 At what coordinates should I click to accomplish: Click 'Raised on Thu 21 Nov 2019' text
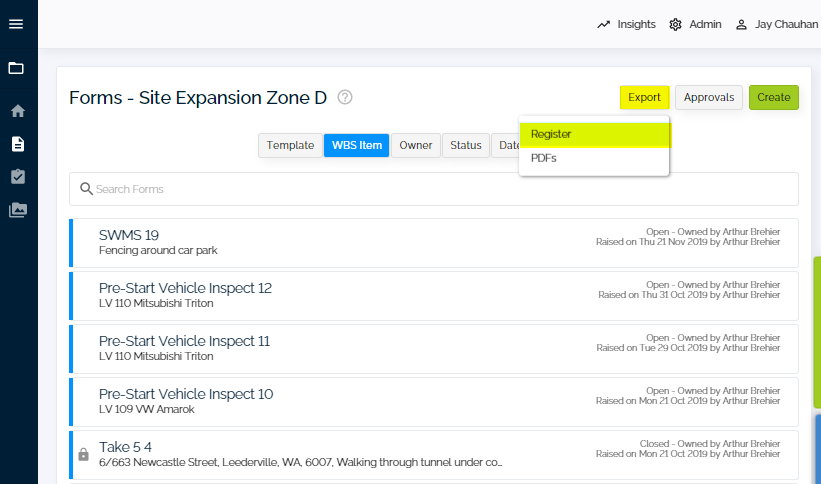pos(651,242)
